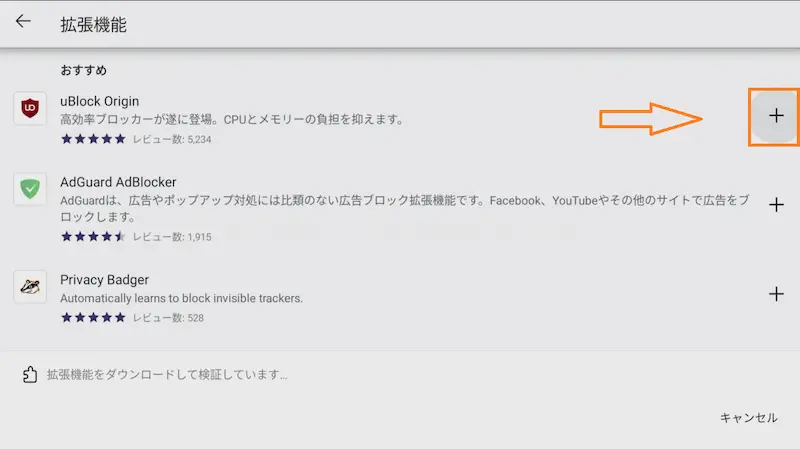Click AdGuard's 1,915 review count
The image size is (800, 449).
172,237
